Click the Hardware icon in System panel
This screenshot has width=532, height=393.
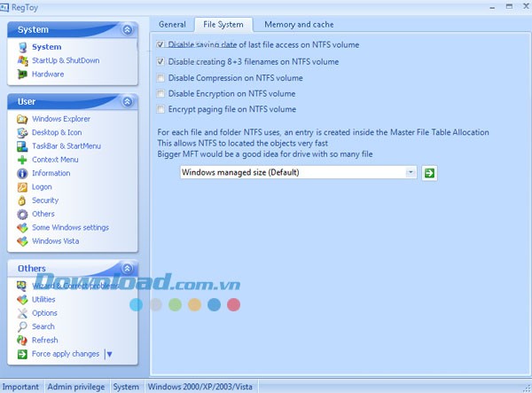(22, 74)
